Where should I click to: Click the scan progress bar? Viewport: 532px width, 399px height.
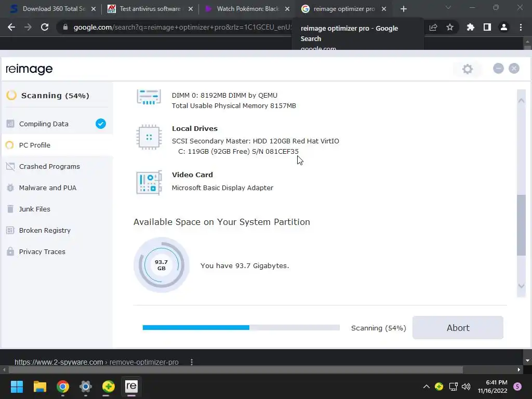[241, 327]
